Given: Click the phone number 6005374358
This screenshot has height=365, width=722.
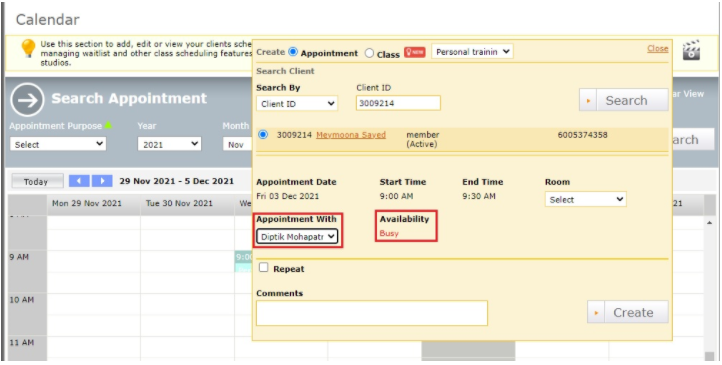Looking at the screenshot, I should pyautogui.click(x=582, y=135).
